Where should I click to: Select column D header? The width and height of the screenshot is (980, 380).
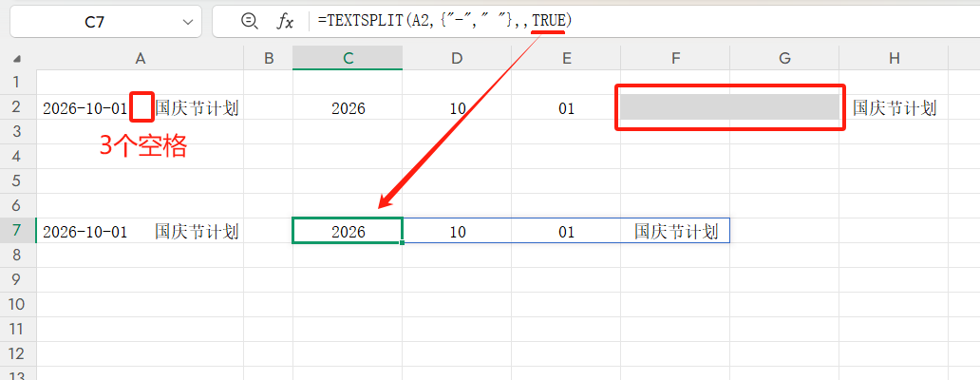[457, 58]
